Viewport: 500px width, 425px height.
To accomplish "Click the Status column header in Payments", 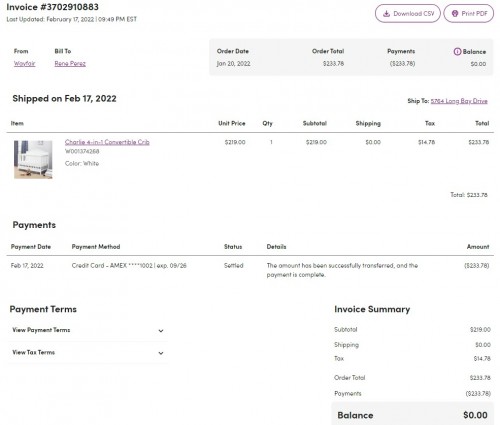I will (233, 247).
